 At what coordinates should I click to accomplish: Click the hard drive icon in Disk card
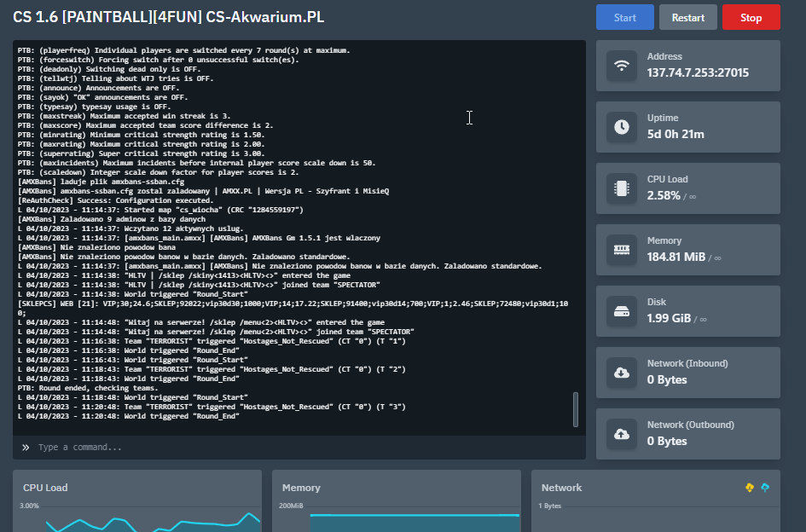pyautogui.click(x=622, y=311)
